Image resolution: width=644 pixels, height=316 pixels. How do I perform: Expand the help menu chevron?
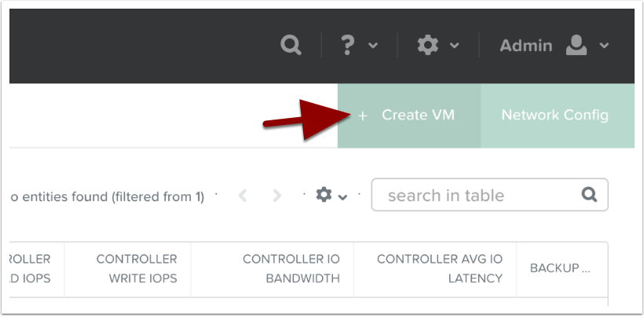coord(373,46)
